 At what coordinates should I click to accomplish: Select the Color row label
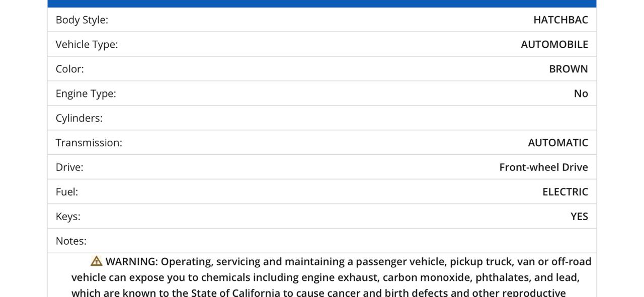(70, 69)
